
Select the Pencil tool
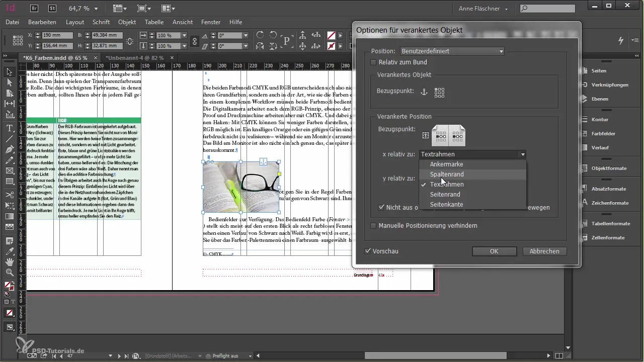[x=9, y=160]
